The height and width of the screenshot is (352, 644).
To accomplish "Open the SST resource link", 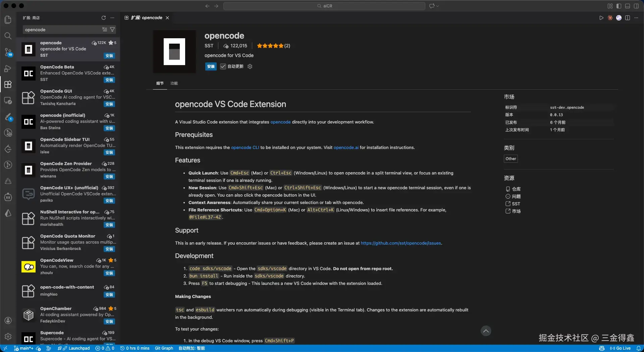I will point(513,204).
